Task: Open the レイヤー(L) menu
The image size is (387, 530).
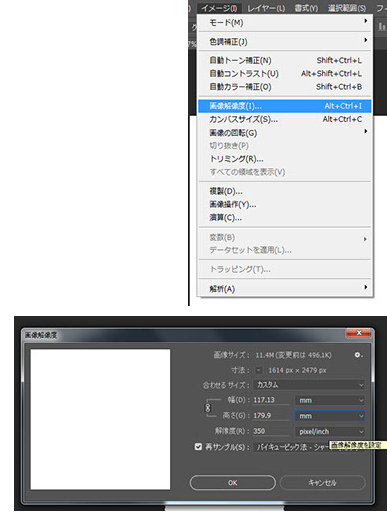Action: click(x=266, y=8)
